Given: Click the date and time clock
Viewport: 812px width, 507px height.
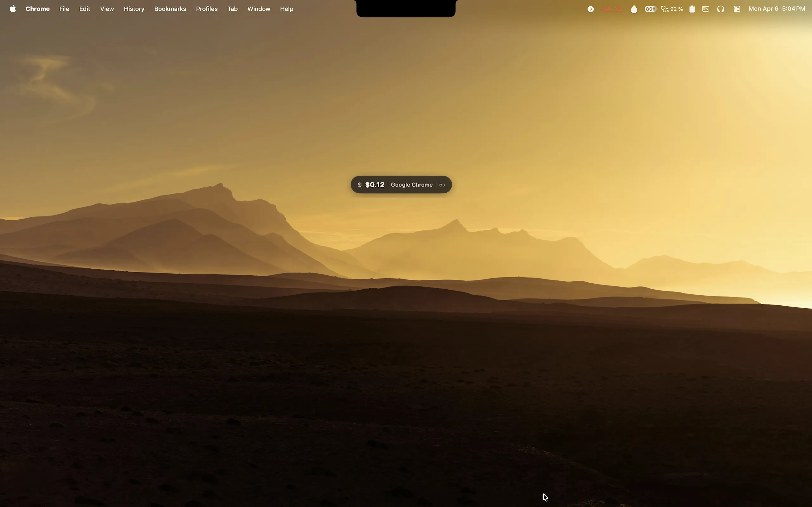Looking at the screenshot, I should tap(776, 9).
